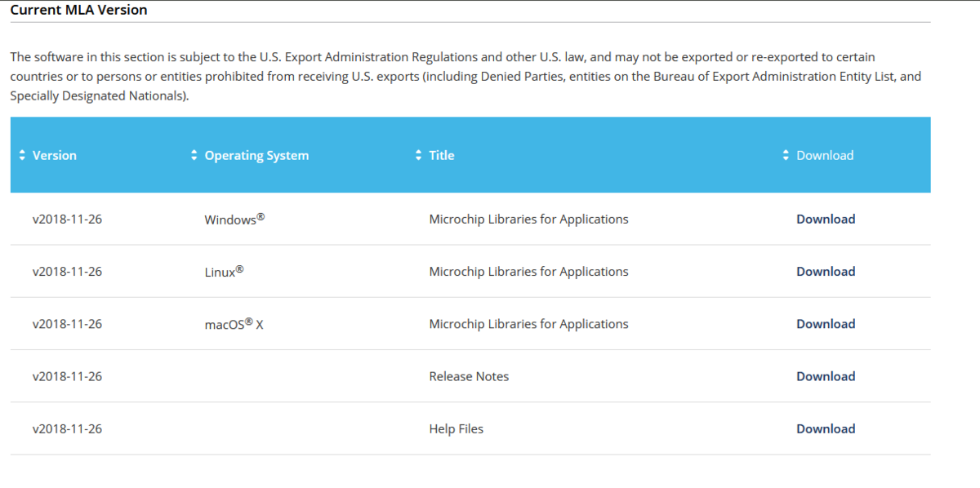
Task: Click the Operating System sort arrows icon
Action: (194, 155)
